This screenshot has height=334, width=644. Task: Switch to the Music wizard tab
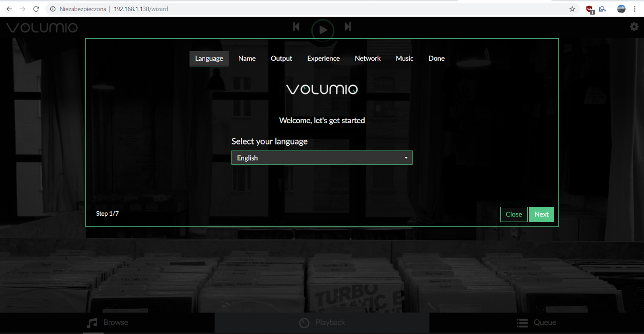click(405, 58)
